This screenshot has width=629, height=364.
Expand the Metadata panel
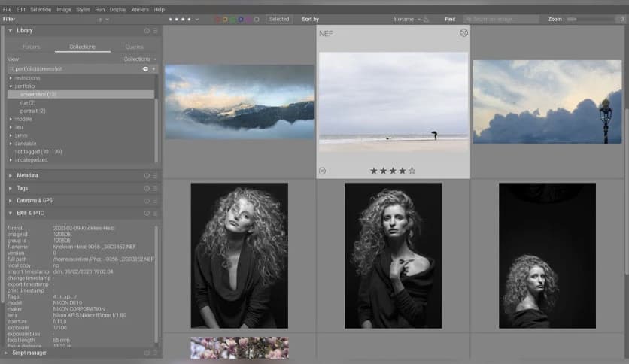pos(28,176)
